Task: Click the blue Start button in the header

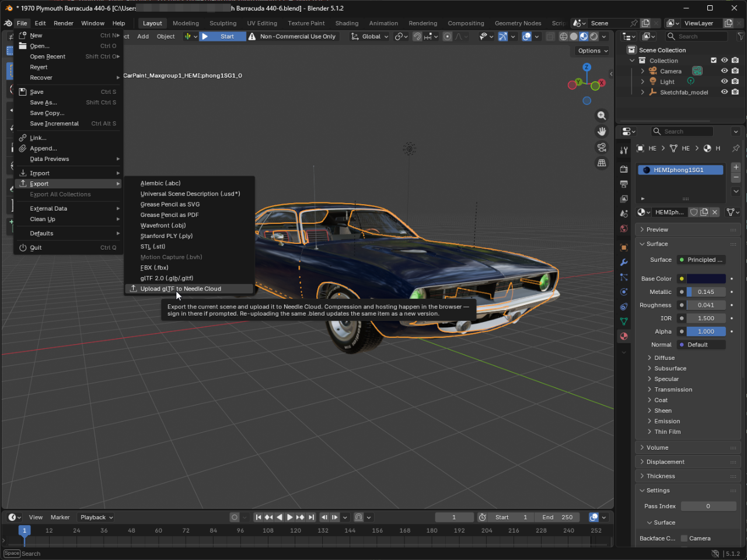Action: point(222,36)
